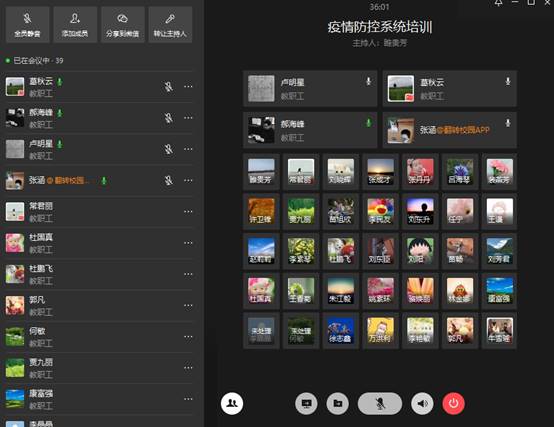Open more options for 郝海峰 row
This screenshot has height=427, width=554.
pyautogui.click(x=188, y=118)
